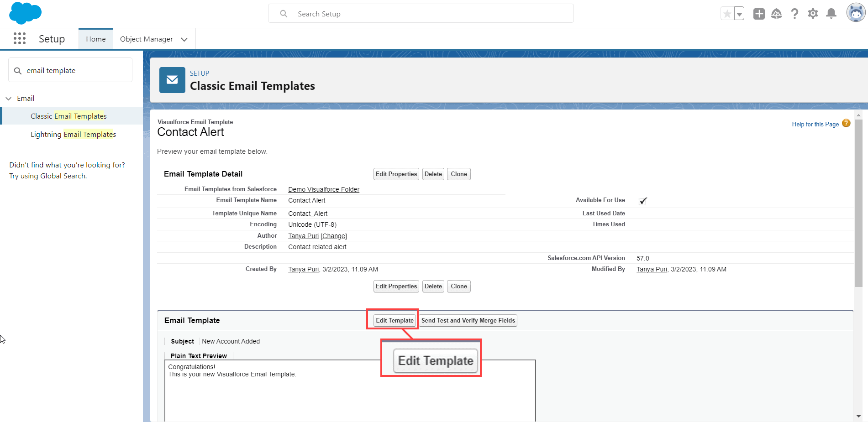Click the bottom Clone button

click(459, 286)
